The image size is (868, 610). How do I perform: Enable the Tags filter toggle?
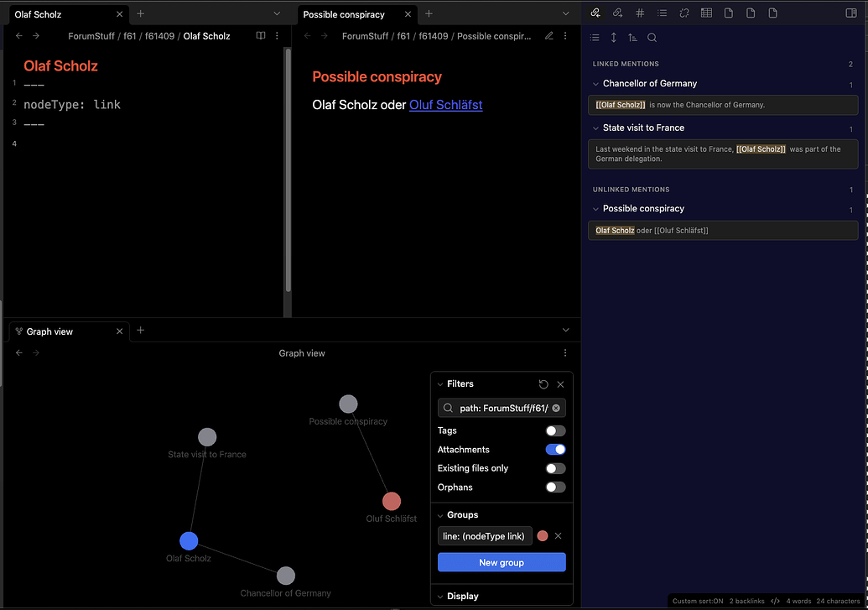tap(555, 430)
